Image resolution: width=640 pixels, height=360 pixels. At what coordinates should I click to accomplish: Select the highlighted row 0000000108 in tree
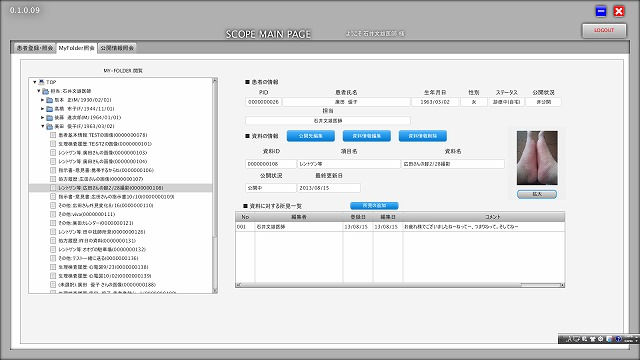[x=120, y=188]
